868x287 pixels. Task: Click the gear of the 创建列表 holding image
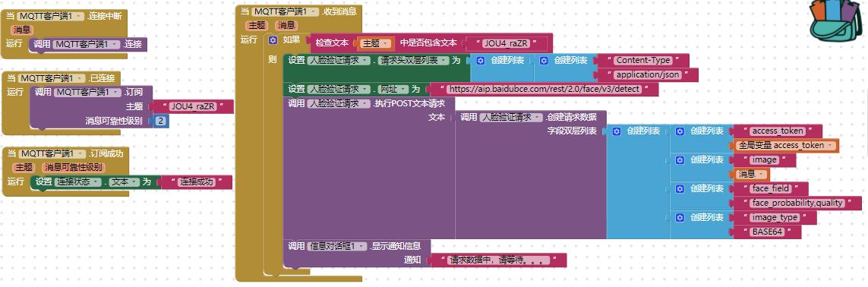point(680,159)
